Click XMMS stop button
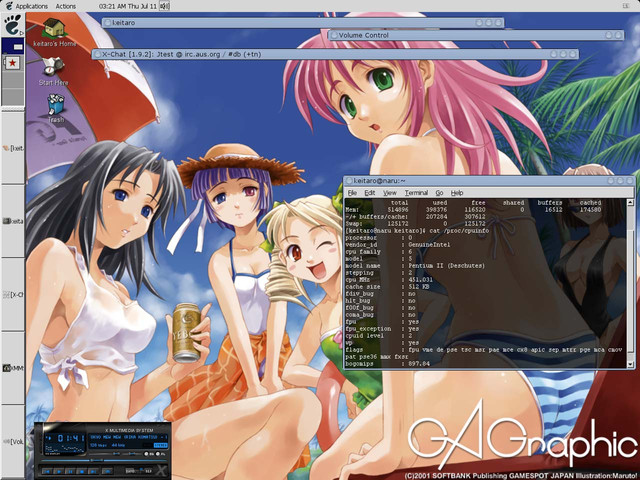 [x=82, y=472]
